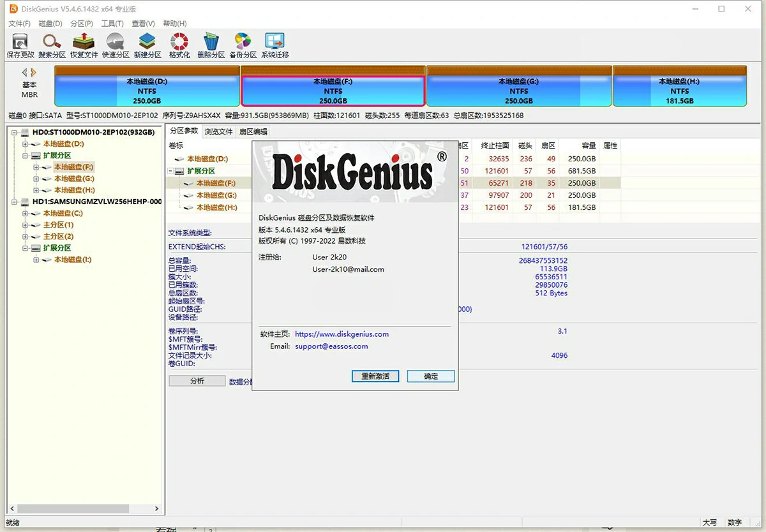766x532 pixels.
Task: Click the tree scrollbar's left arrow
Action: click(x=11, y=508)
